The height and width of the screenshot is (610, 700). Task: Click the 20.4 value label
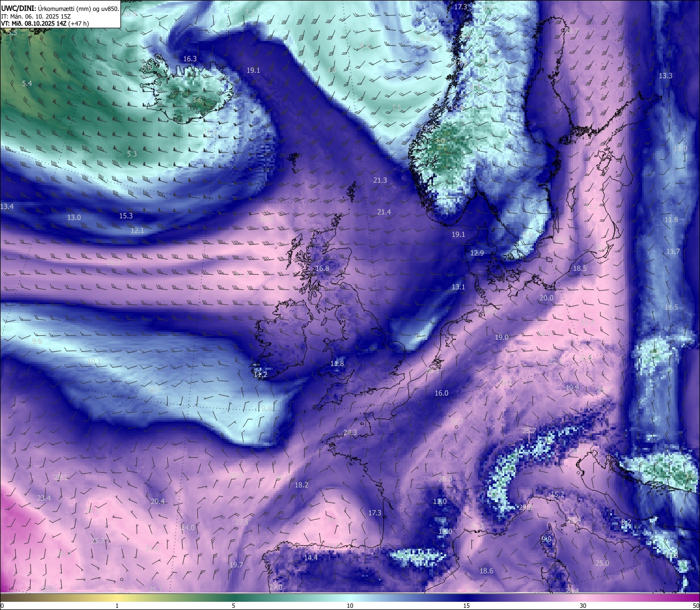click(157, 501)
